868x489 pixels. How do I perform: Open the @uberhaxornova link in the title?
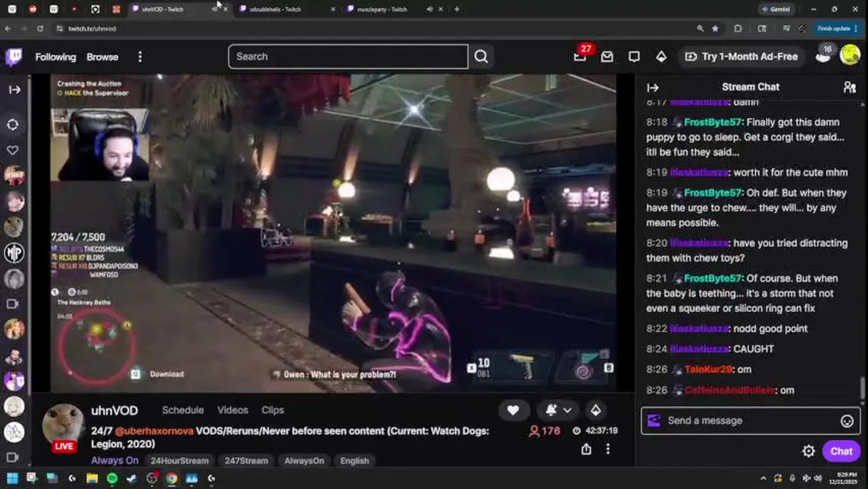[154, 431]
